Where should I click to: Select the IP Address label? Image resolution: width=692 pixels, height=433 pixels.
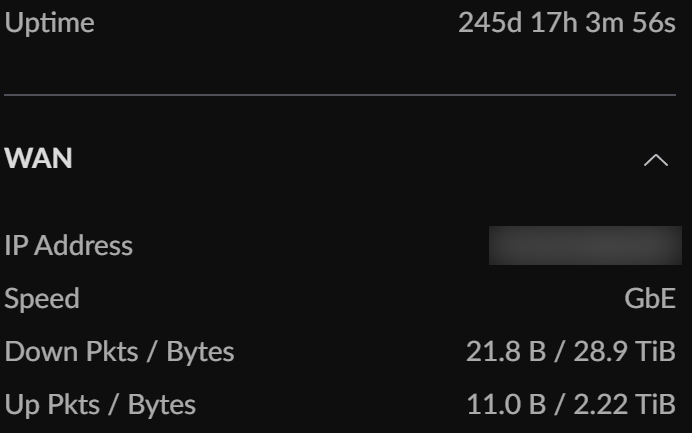[69, 246]
